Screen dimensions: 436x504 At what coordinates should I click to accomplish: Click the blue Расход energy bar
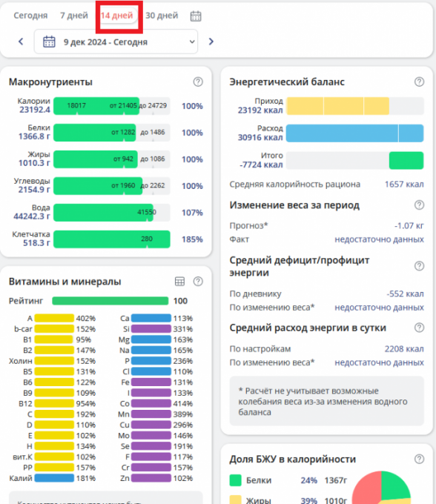pyautogui.click(x=354, y=133)
